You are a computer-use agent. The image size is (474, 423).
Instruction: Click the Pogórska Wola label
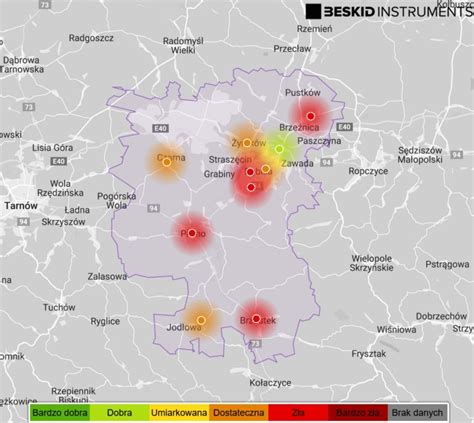coord(116,201)
